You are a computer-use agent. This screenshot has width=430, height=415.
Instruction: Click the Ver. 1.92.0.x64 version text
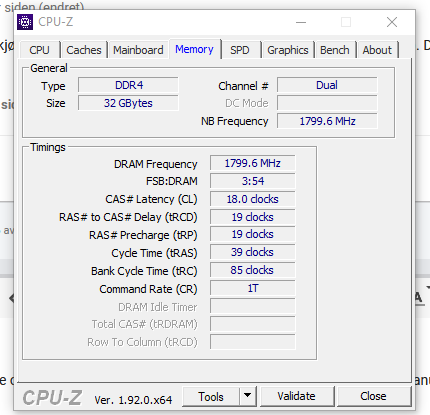tap(133, 400)
